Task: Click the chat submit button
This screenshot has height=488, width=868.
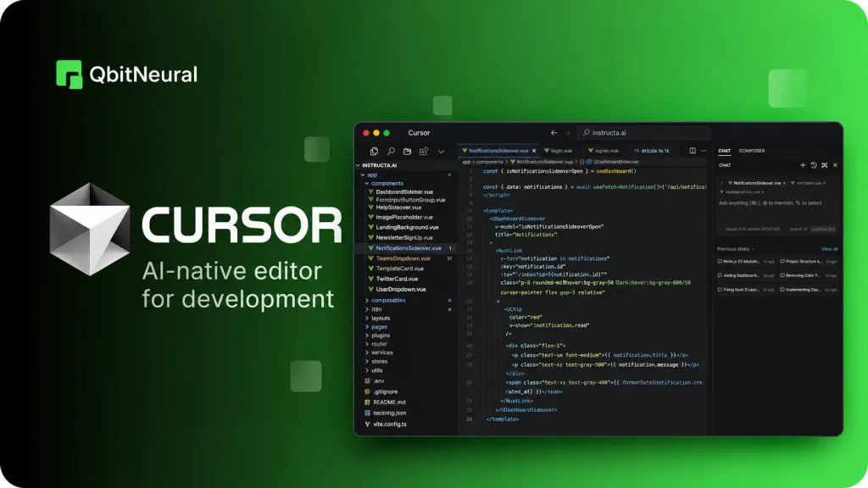Action: pyautogui.click(x=798, y=229)
